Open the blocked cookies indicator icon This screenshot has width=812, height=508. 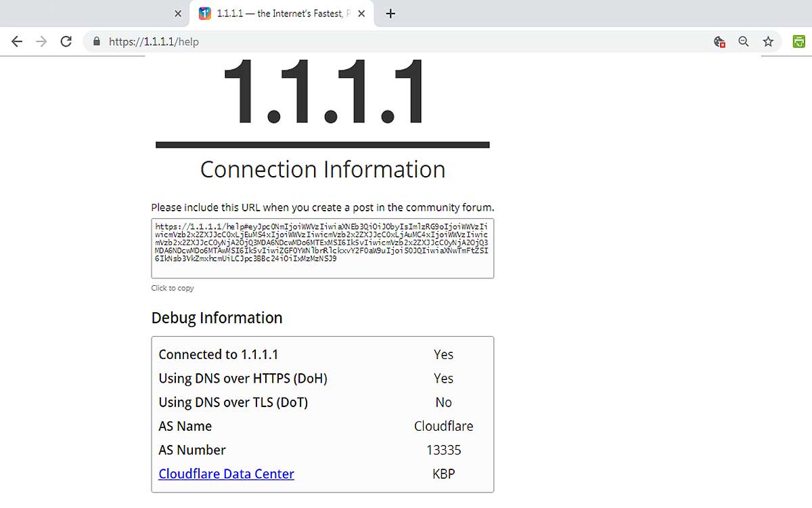coord(720,41)
